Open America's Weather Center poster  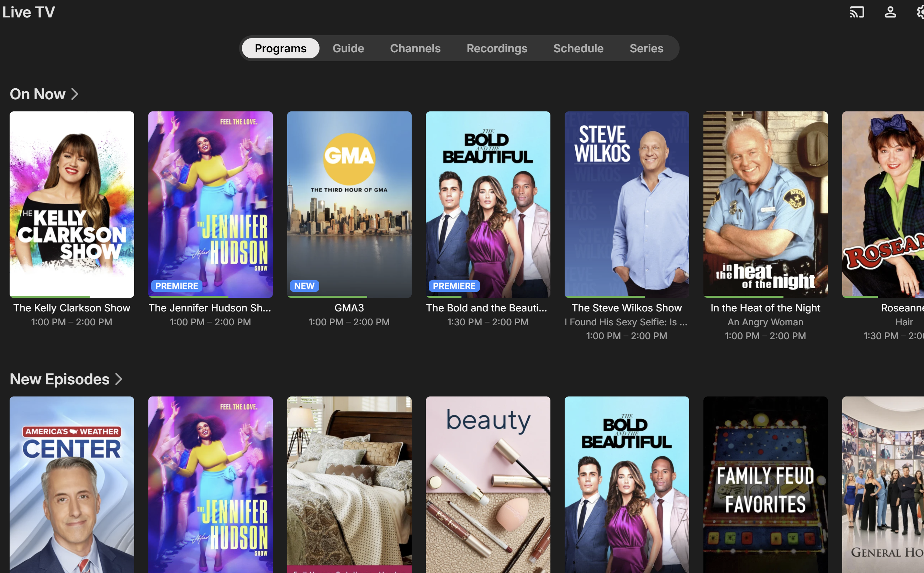tap(72, 484)
